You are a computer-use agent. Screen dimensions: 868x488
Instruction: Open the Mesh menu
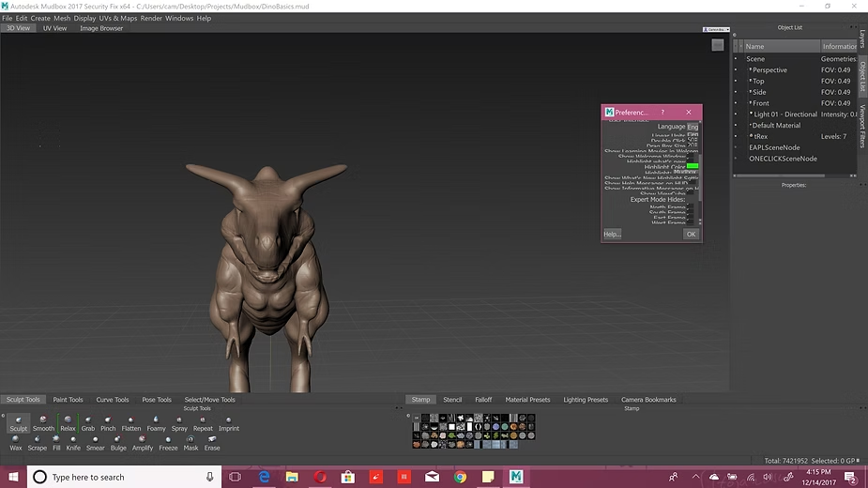point(62,18)
